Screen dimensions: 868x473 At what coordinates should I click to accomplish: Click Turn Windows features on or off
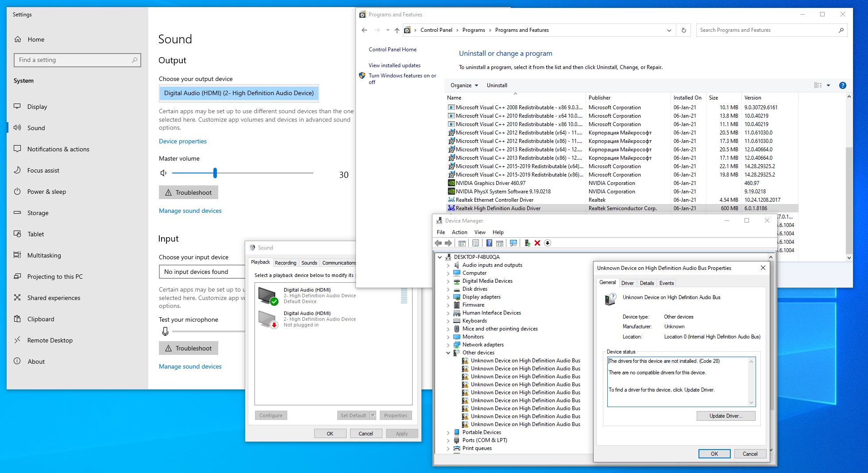[402, 79]
